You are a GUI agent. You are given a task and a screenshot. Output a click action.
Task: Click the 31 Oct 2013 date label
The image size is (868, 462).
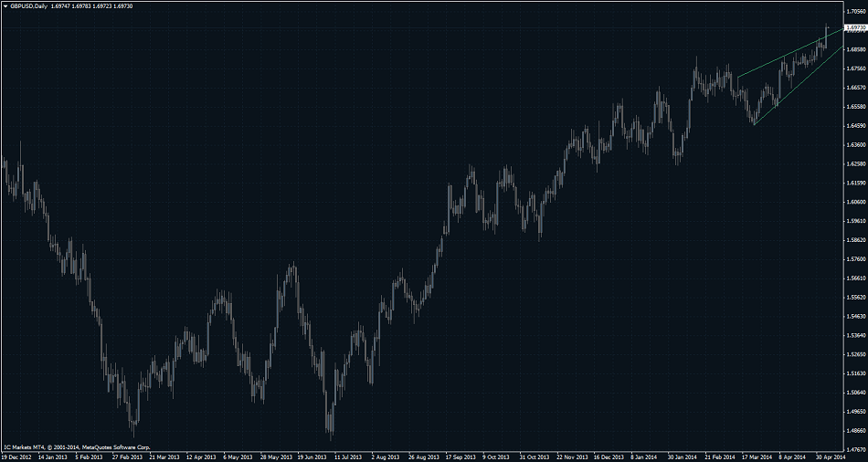pos(535,457)
